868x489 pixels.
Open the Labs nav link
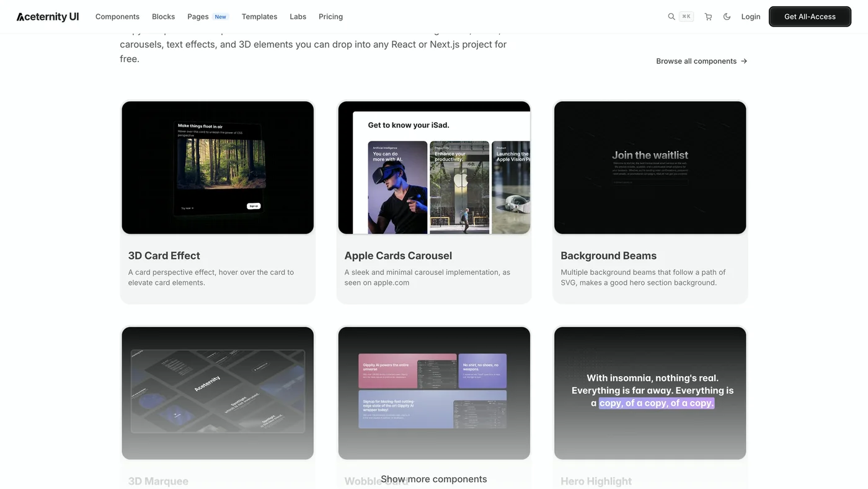[298, 17]
